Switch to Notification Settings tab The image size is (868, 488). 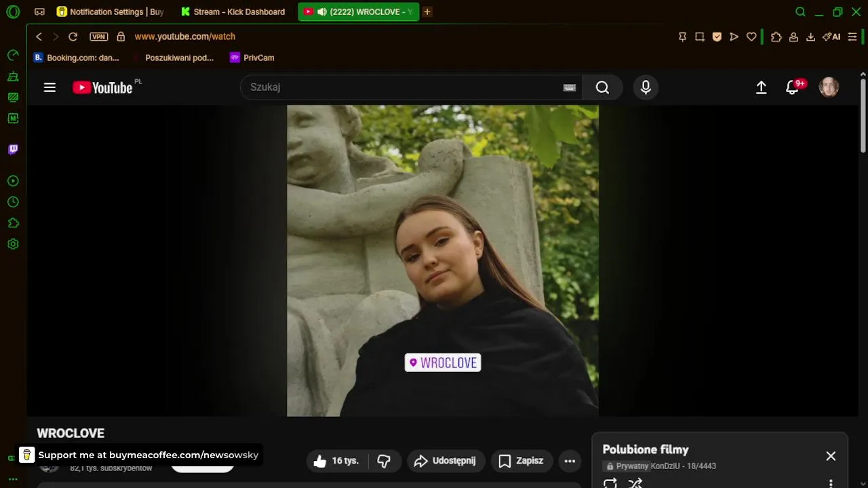click(x=110, y=12)
